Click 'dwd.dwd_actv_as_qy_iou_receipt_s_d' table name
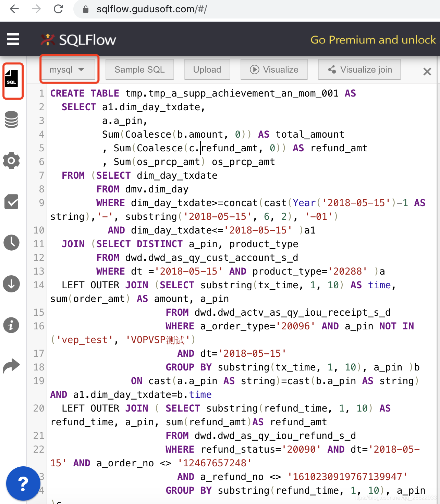The width and height of the screenshot is (440, 504). tap(293, 312)
